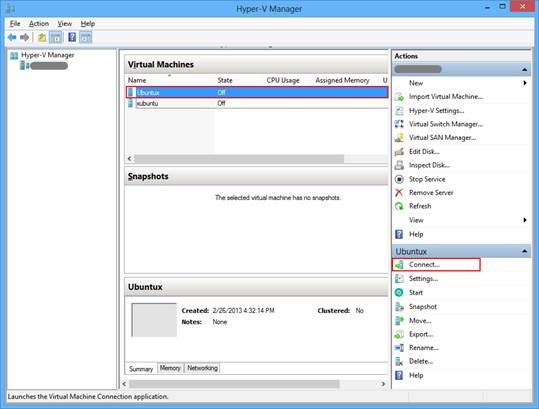Click Edit Disk... action

click(x=424, y=152)
